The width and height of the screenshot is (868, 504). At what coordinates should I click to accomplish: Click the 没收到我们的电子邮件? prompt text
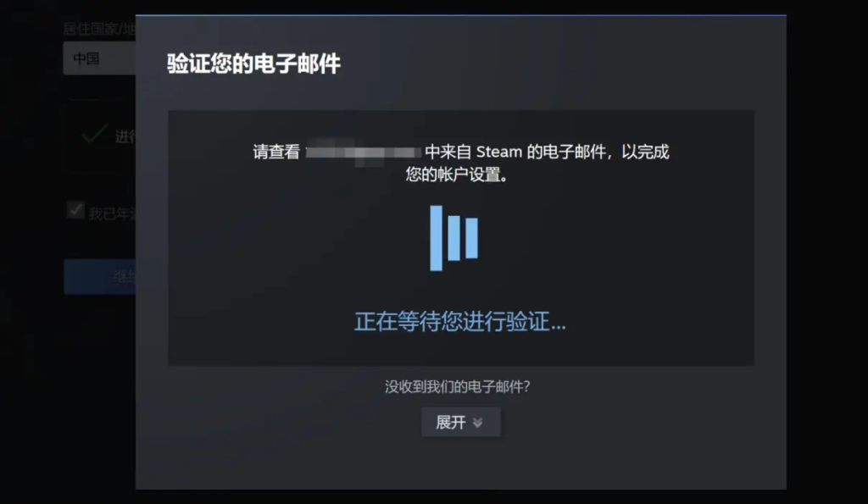point(458,387)
